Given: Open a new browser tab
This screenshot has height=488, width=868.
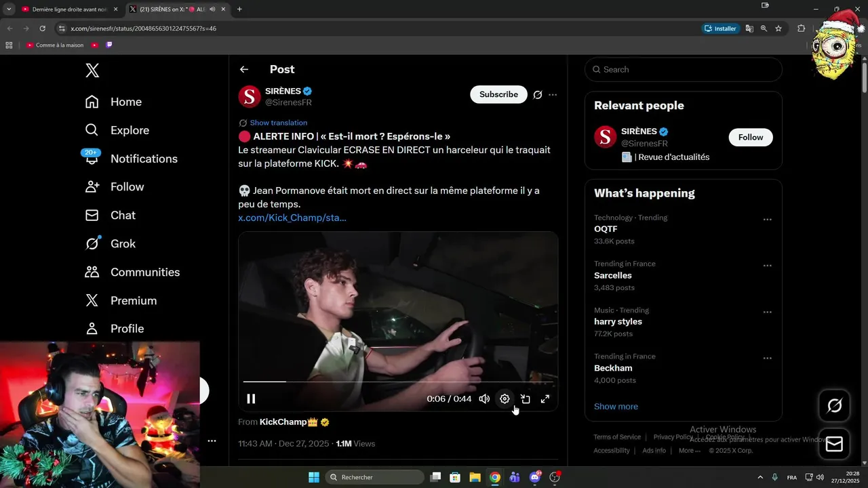Looking at the screenshot, I should coord(239,9).
